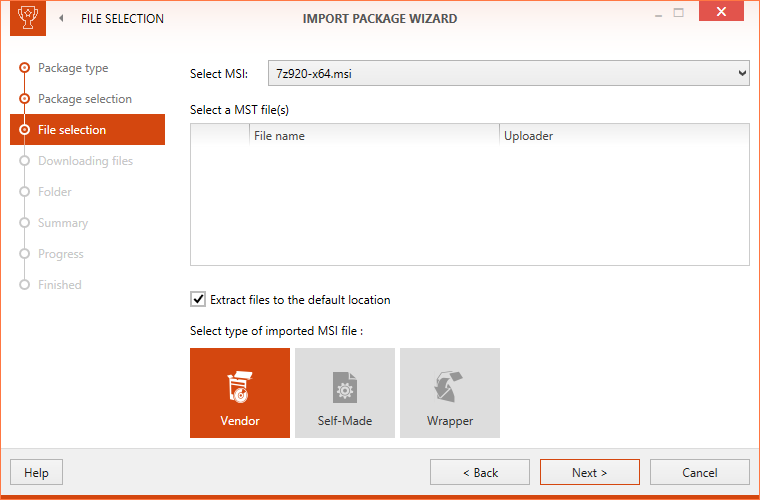Maximize the wizard window
This screenshot has height=500, width=760.
(x=679, y=13)
